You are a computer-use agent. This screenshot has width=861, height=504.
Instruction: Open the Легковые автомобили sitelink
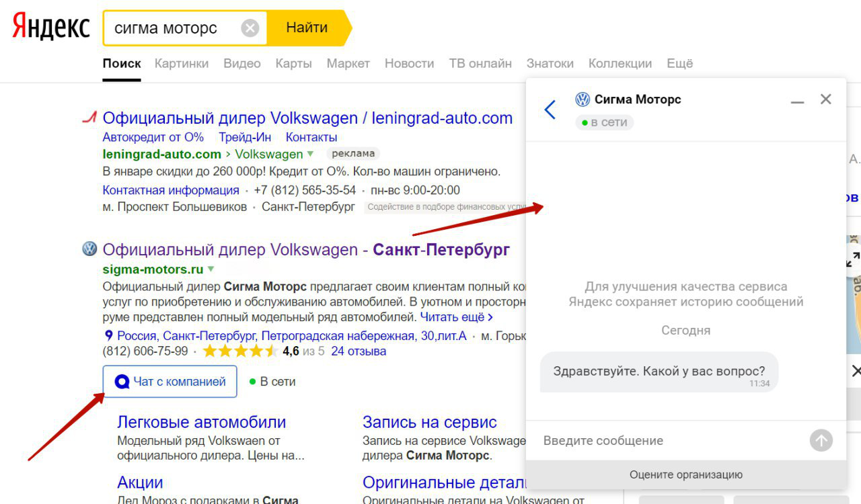pos(202,422)
